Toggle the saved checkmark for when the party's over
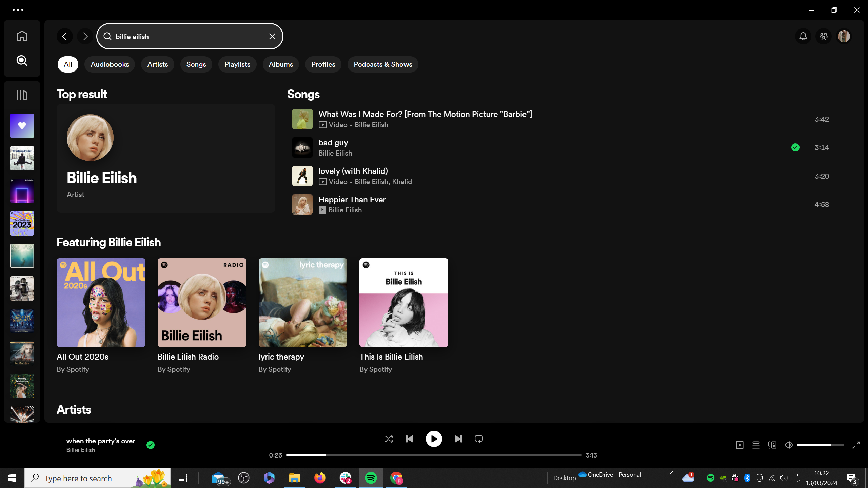 (x=151, y=445)
